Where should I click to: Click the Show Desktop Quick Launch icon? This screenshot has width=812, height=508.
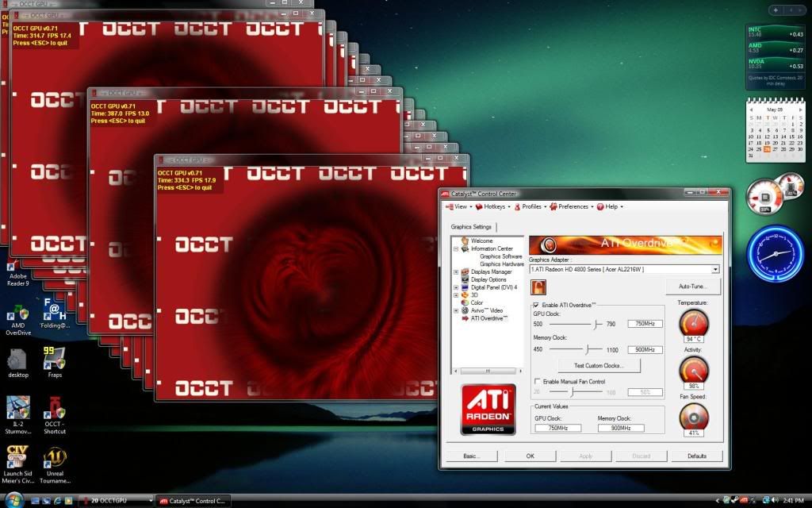(35, 501)
